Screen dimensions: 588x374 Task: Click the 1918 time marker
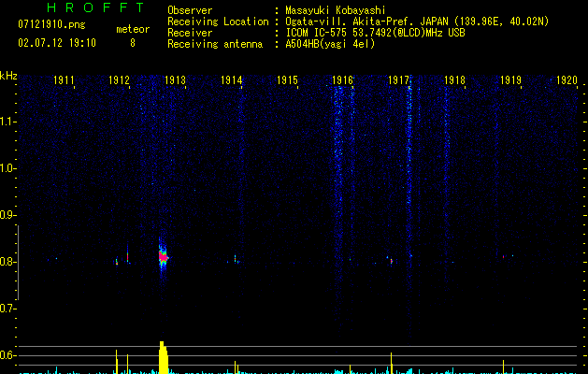tap(454, 79)
